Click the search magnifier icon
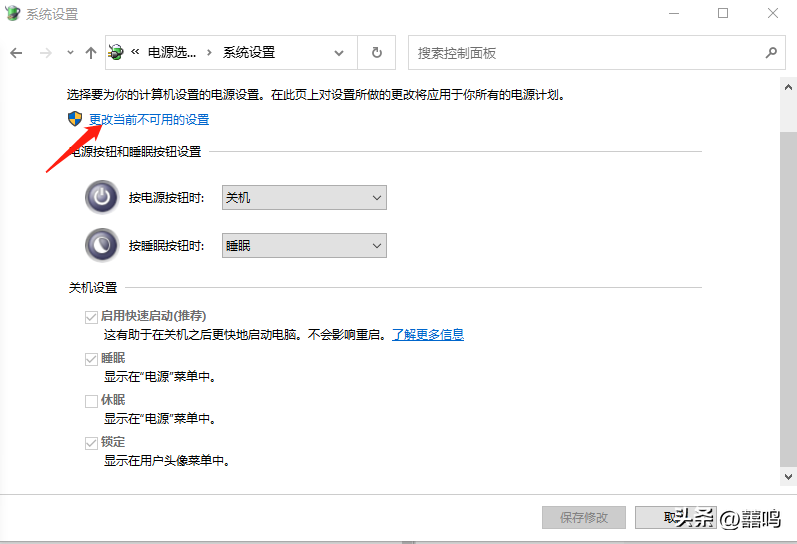The width and height of the screenshot is (797, 544). [x=771, y=53]
